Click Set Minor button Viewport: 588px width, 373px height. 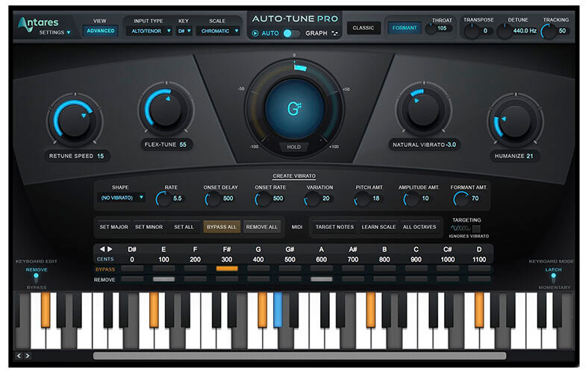click(149, 227)
